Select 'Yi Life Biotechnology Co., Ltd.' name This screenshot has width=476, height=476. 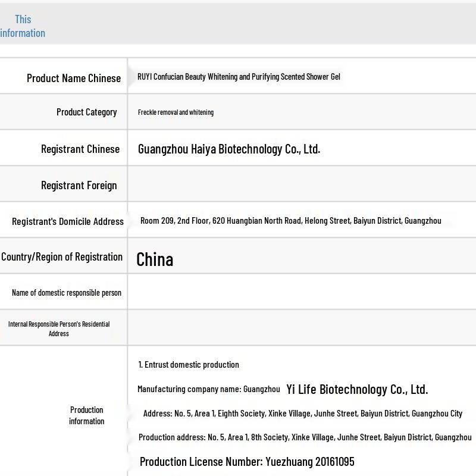[x=358, y=390]
